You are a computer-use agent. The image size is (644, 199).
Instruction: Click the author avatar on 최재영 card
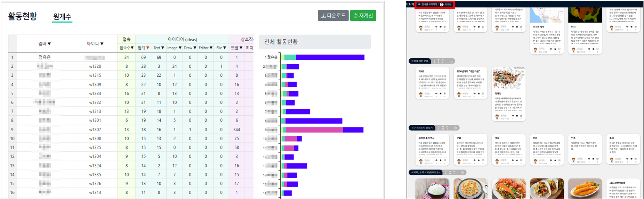[x=497, y=117]
